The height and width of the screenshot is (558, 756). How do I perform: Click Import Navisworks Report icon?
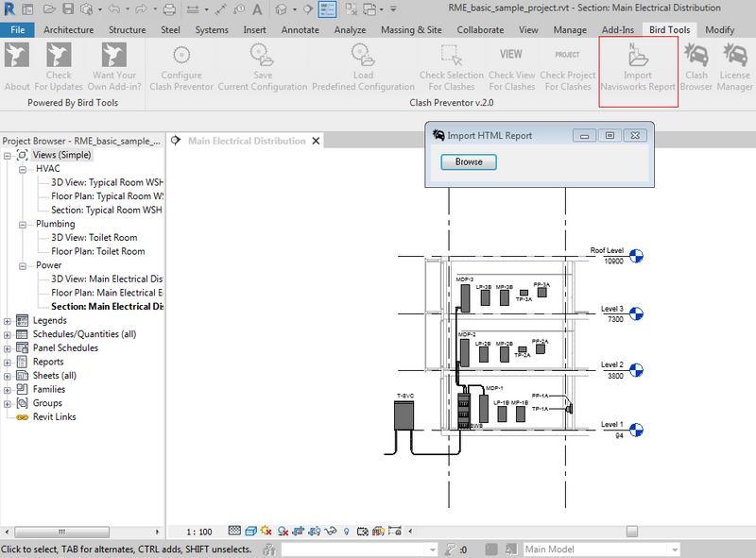click(x=638, y=54)
